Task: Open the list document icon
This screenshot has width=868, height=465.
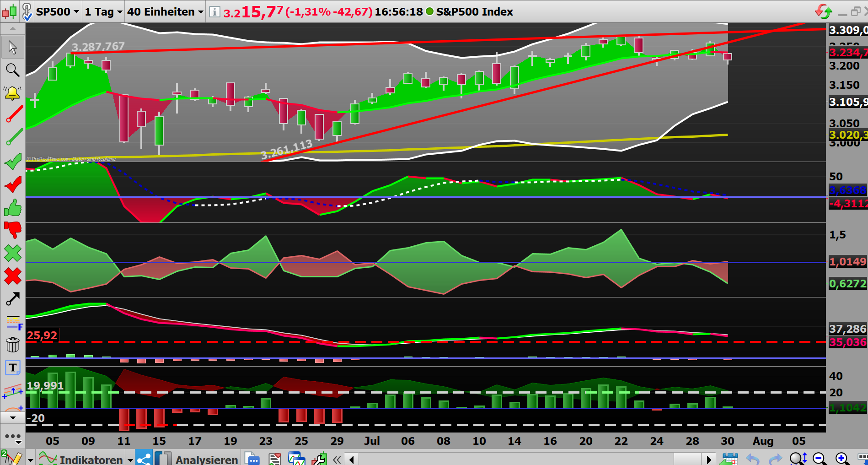Action: click(274, 459)
